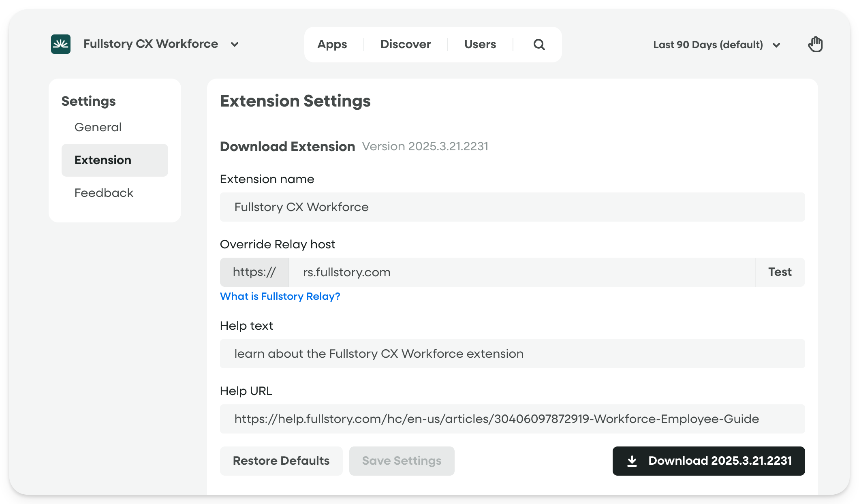
Task: Open the search magnifier icon
Action: tap(539, 45)
